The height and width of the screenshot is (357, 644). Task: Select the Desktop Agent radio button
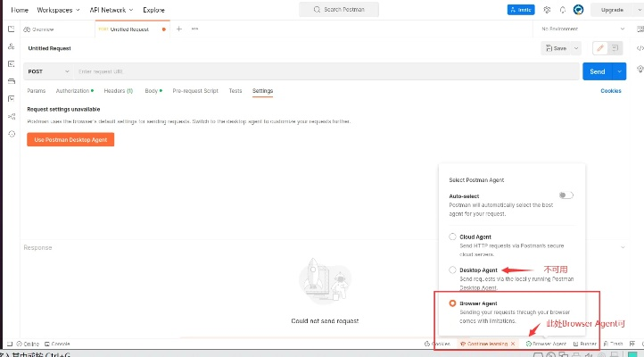point(453,270)
